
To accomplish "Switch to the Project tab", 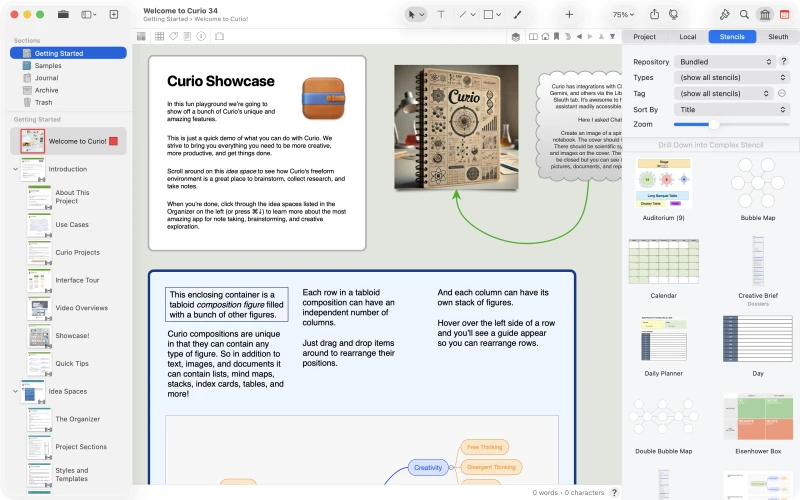I will pos(644,37).
